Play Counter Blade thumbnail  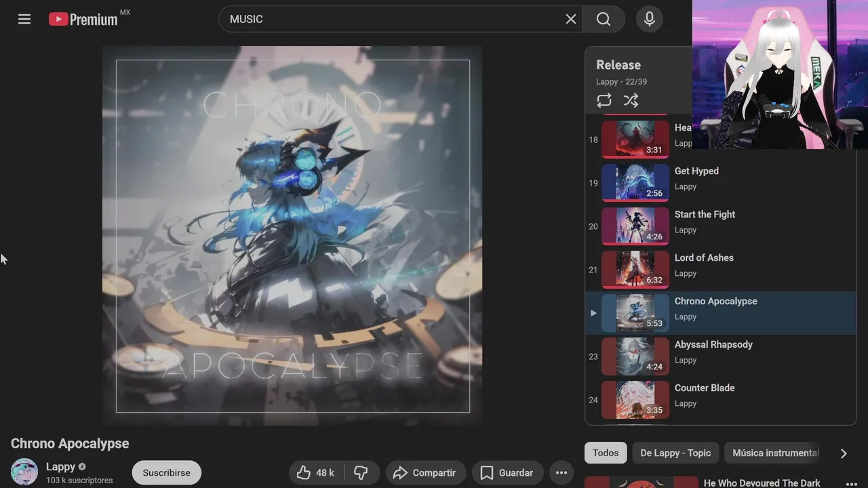click(635, 400)
